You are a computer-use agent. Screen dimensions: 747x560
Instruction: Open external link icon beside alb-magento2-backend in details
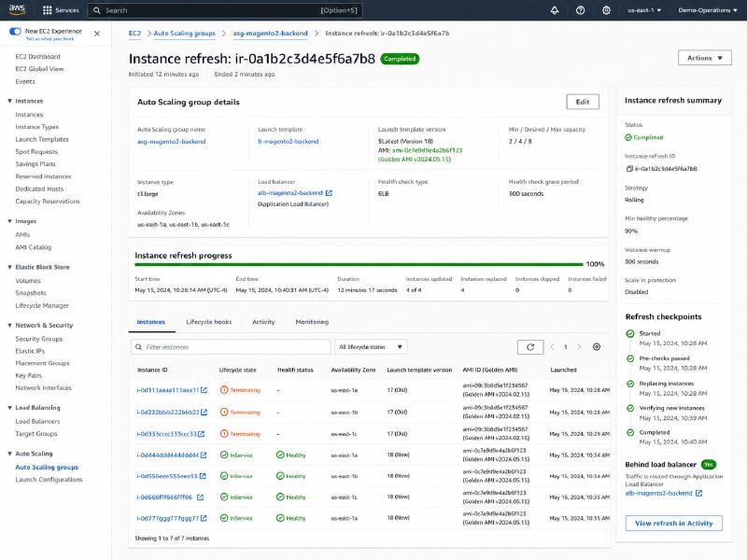point(329,193)
